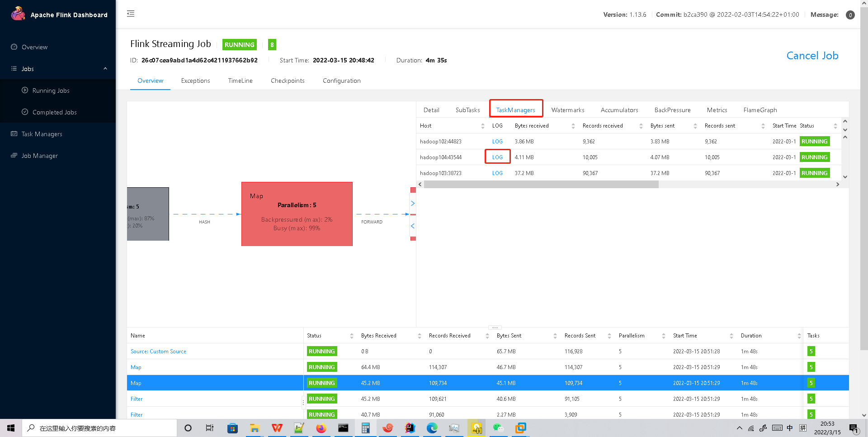This screenshot has width=868, height=437.
Task: Click the left chevron on the panel divider
Action: coord(413,226)
